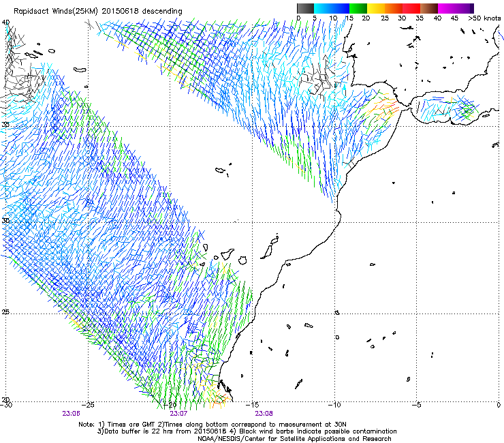Click the gray 0-5 knots legend swatch
The height and width of the screenshot is (443, 504).
305,8
